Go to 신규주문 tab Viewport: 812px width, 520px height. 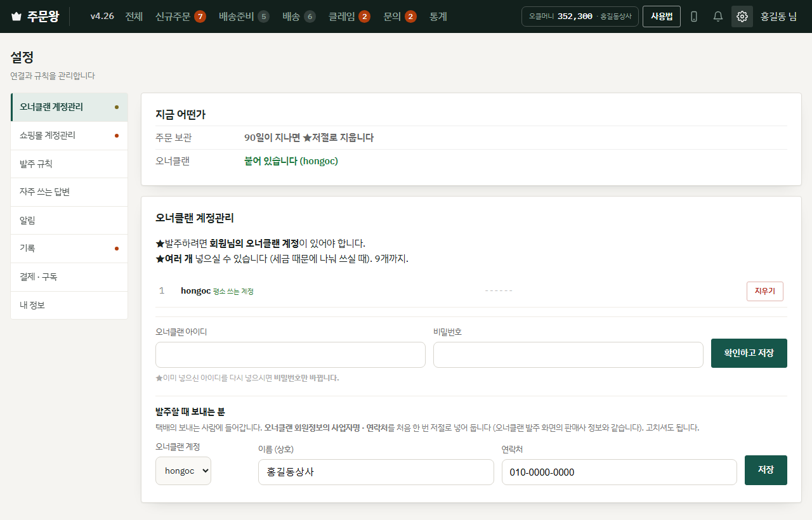pos(180,16)
